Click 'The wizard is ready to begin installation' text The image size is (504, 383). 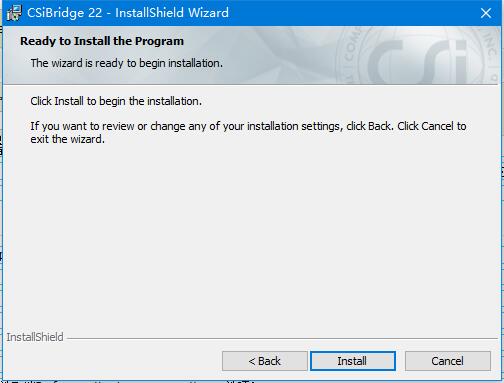click(x=127, y=63)
